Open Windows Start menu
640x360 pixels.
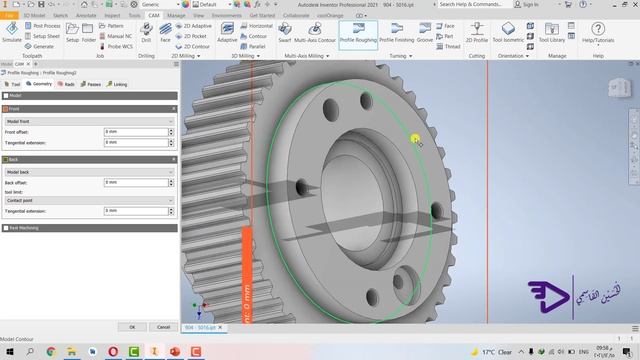(9, 351)
